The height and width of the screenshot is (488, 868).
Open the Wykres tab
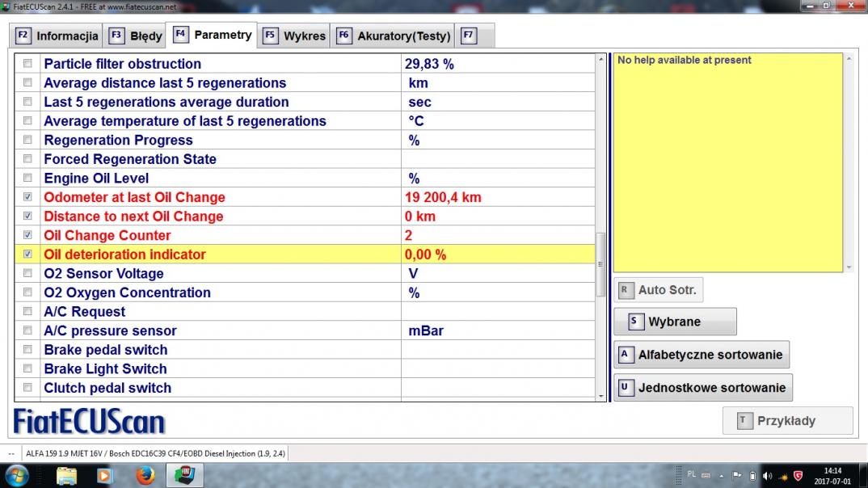pyautogui.click(x=294, y=36)
